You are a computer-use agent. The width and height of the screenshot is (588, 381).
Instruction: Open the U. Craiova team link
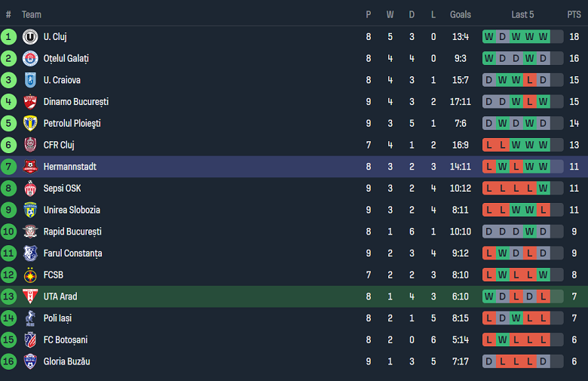[62, 80]
